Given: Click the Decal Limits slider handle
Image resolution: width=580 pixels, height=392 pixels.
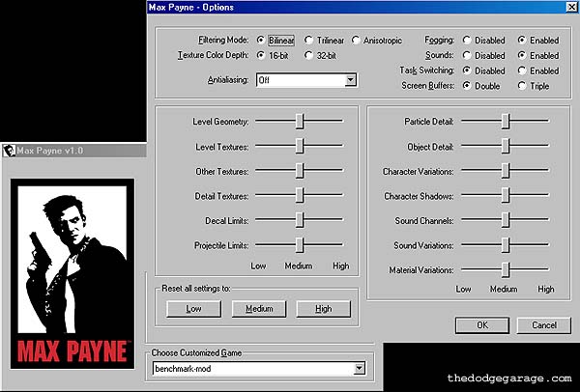Looking at the screenshot, I should (x=300, y=220).
